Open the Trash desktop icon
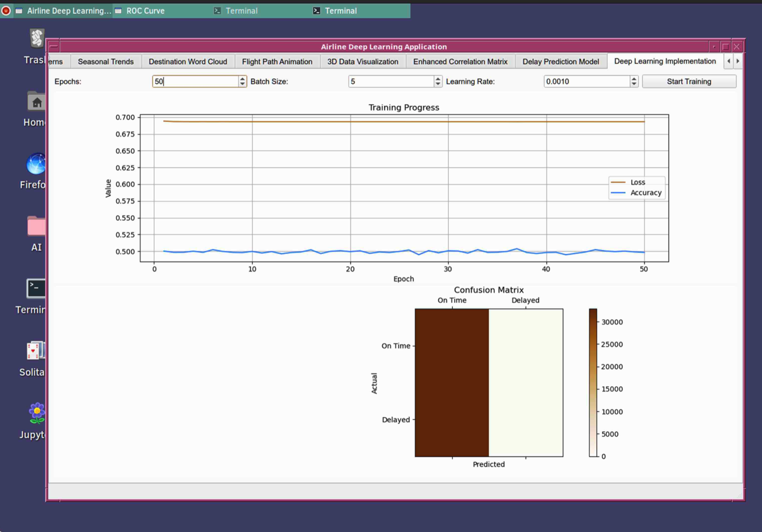The height and width of the screenshot is (532, 762). 36,39
